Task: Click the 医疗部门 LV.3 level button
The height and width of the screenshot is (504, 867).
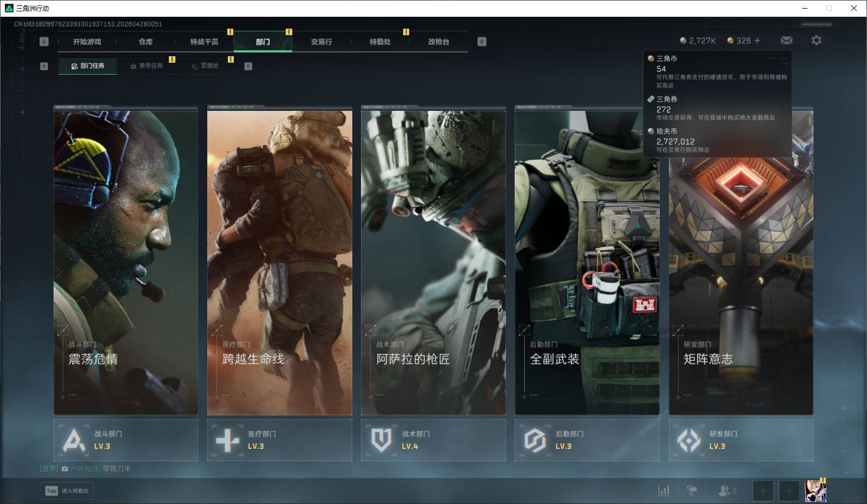Action: click(279, 440)
